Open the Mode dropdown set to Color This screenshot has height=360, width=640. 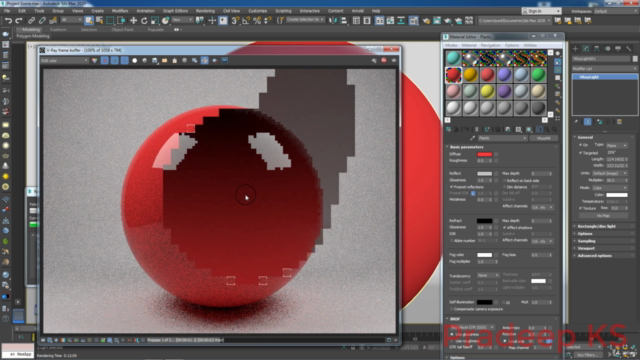click(610, 188)
